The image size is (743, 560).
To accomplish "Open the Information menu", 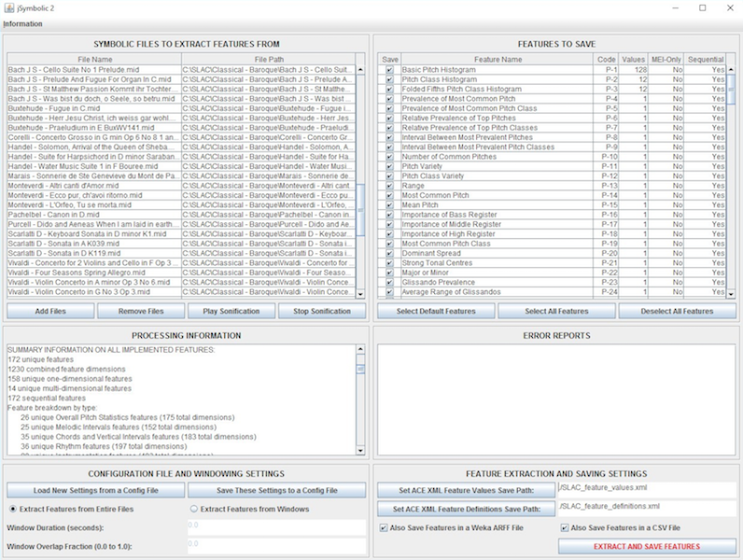I will (x=22, y=23).
